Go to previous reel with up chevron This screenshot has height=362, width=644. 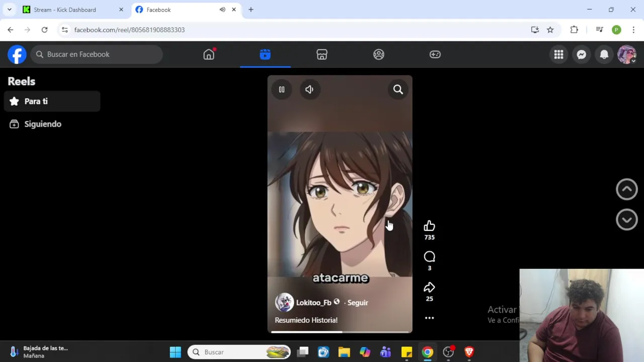(x=627, y=190)
